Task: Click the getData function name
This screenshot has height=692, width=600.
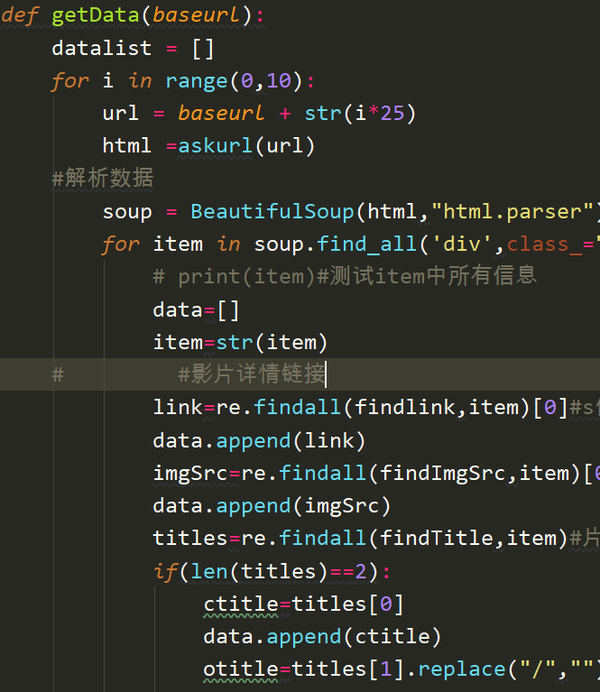Action: [x=95, y=16]
